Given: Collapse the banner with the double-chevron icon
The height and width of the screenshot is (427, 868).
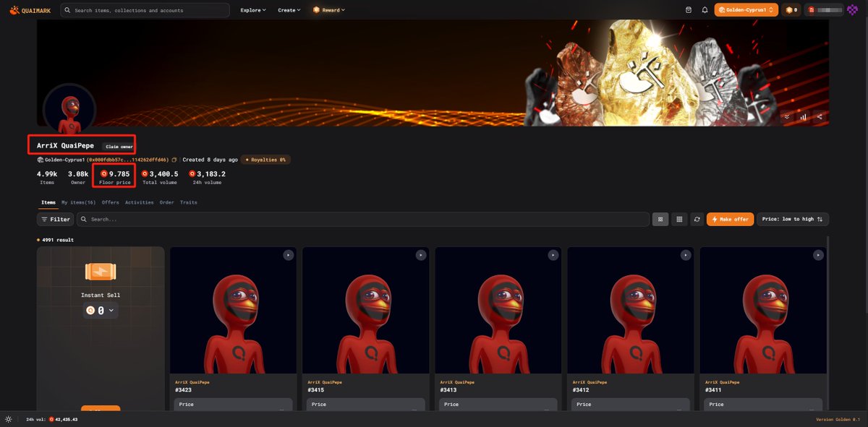Looking at the screenshot, I should (787, 116).
